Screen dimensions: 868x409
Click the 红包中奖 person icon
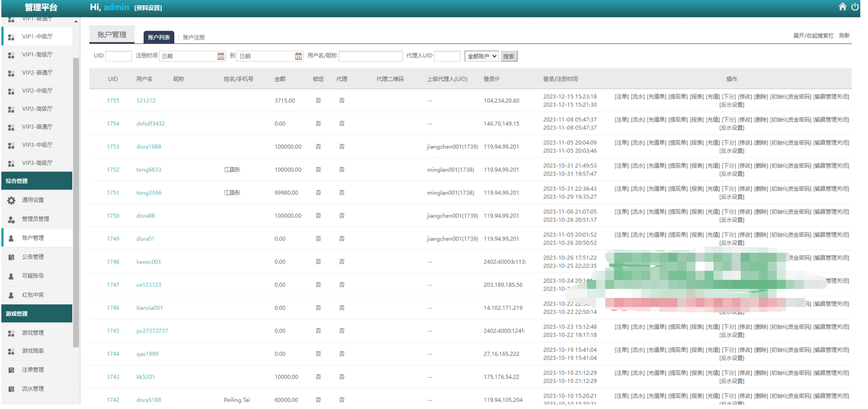coord(11,295)
